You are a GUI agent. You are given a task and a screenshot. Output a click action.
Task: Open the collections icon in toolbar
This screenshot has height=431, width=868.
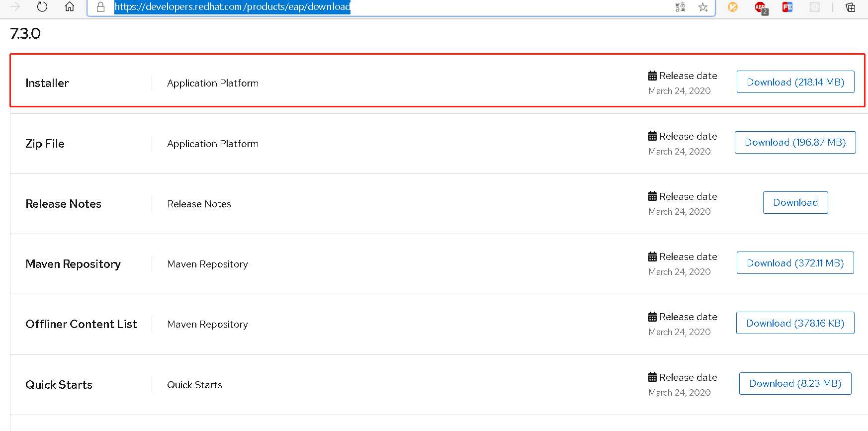851,7
